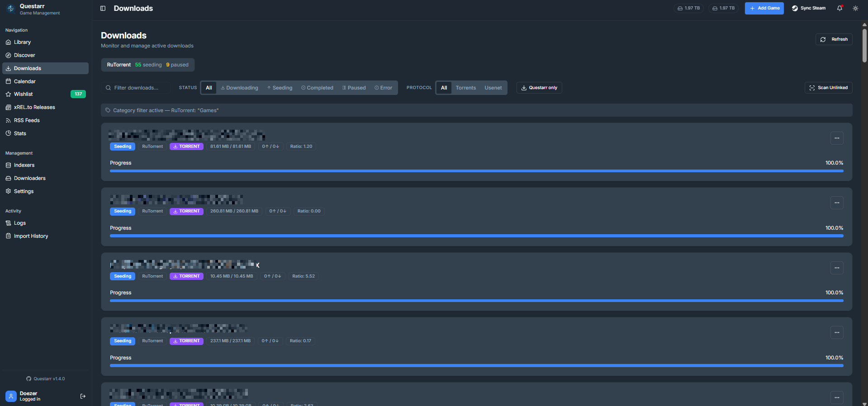The image size is (868, 406).
Task: Click the progress bar of the 10.45 MB download
Action: tap(477, 301)
